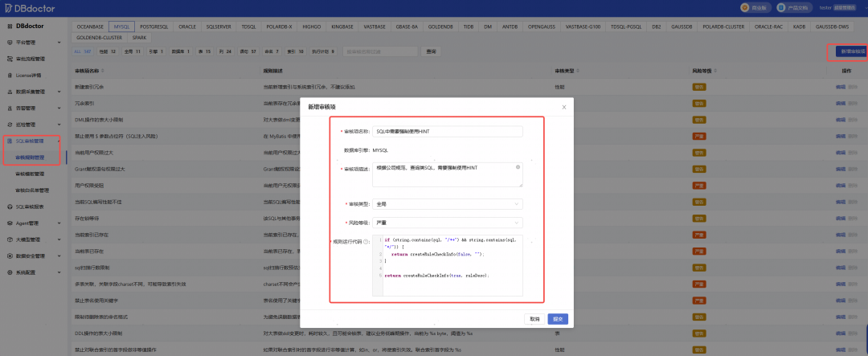This screenshot has height=356, width=868.
Task: Submit the dialog with 提交
Action: pyautogui.click(x=558, y=319)
